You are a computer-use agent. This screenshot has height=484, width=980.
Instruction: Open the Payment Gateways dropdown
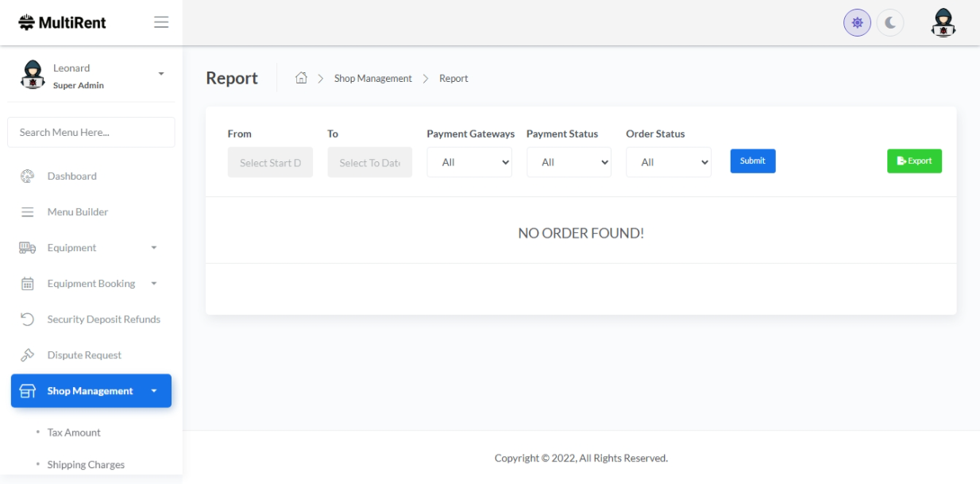(x=469, y=162)
